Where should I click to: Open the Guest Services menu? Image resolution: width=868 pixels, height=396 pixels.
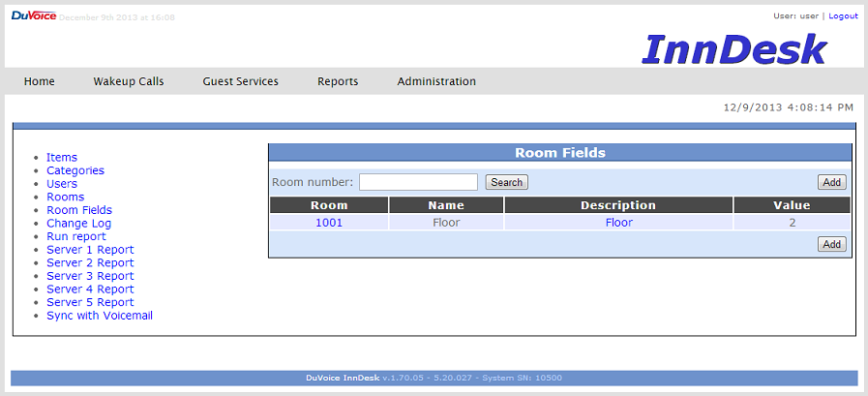pyautogui.click(x=240, y=81)
